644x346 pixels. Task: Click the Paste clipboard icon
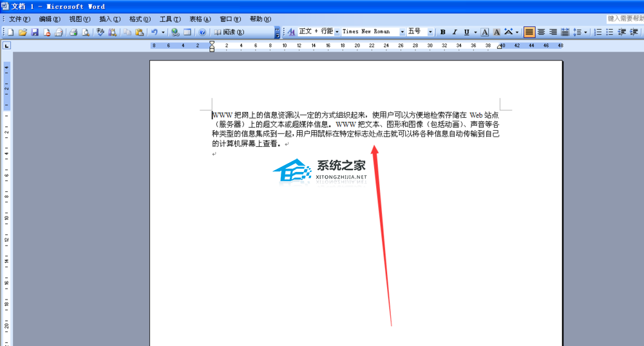139,32
